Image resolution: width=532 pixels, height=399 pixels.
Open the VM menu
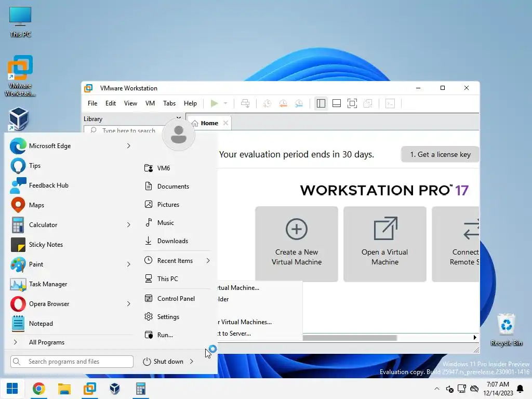coord(150,103)
